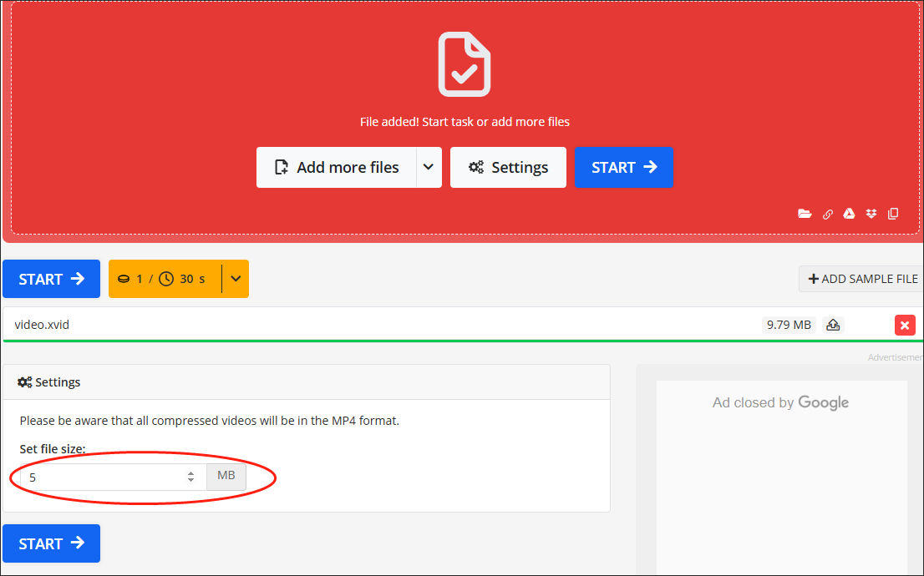924x576 pixels.
Task: Click the Settings panel header
Action: point(307,382)
